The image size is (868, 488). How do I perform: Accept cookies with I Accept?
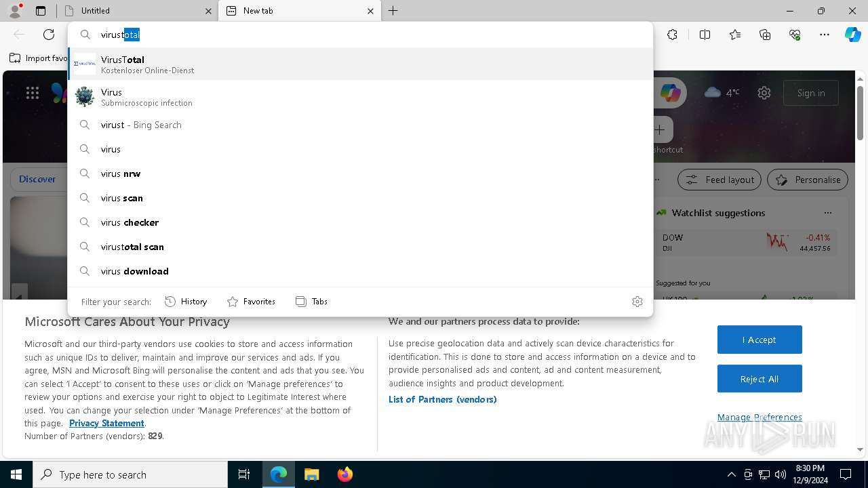click(759, 340)
